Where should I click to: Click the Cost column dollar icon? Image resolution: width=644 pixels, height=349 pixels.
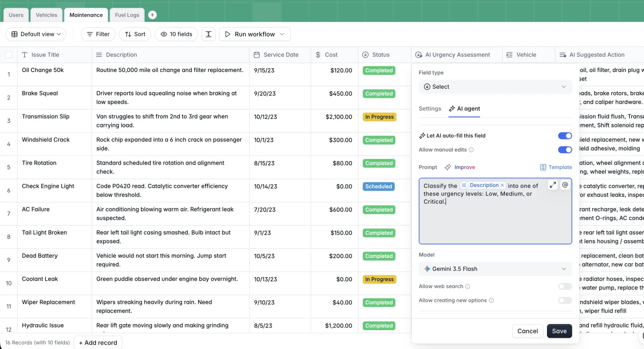pyautogui.click(x=318, y=55)
